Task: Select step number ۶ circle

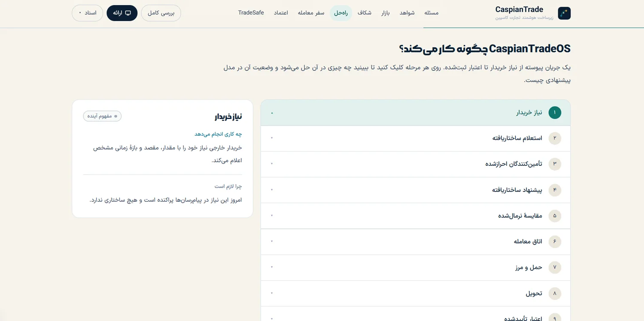Action: click(x=555, y=242)
